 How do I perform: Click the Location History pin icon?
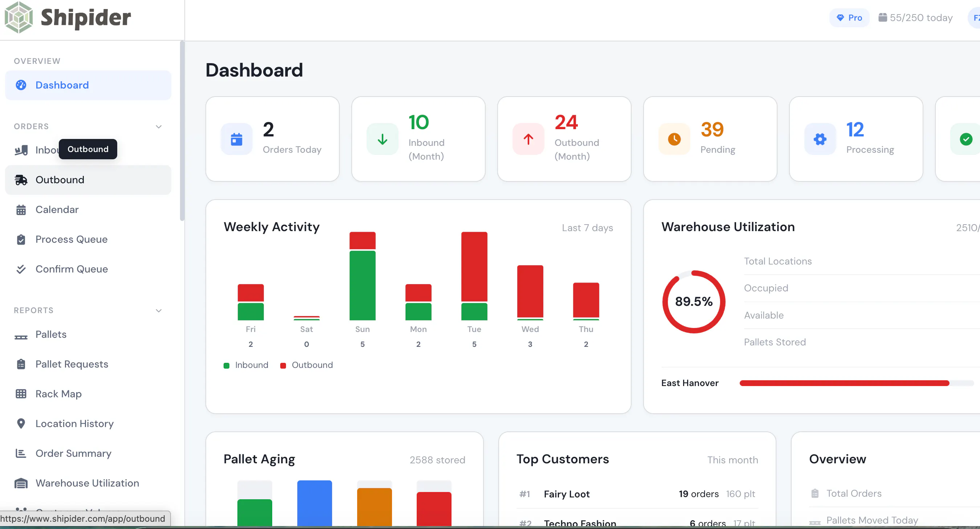tap(21, 423)
